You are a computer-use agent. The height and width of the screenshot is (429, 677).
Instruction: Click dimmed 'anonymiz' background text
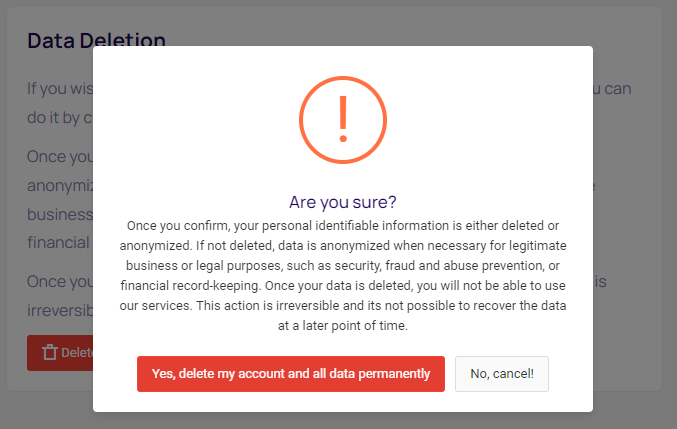[x=60, y=186]
